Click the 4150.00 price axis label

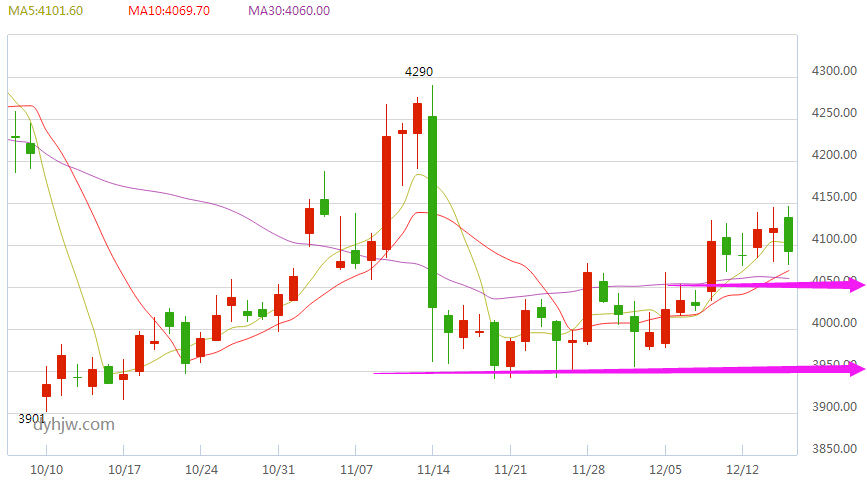pyautogui.click(x=834, y=197)
